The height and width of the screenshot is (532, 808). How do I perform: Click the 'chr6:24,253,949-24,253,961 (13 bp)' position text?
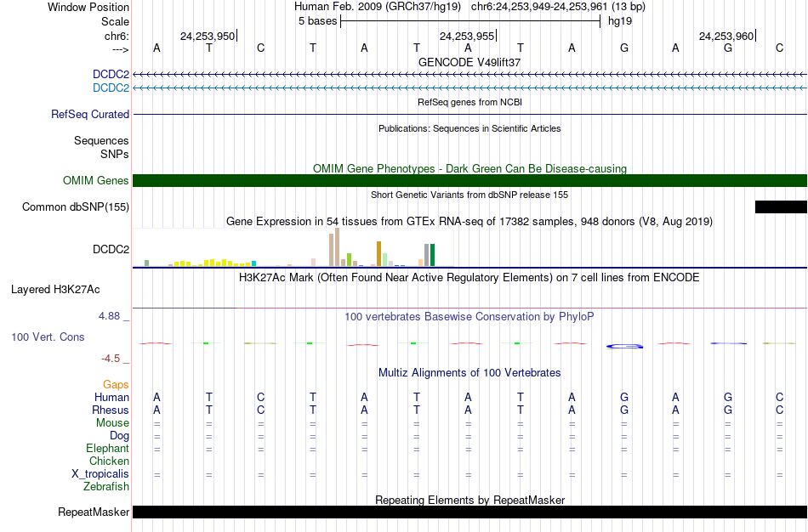point(558,7)
